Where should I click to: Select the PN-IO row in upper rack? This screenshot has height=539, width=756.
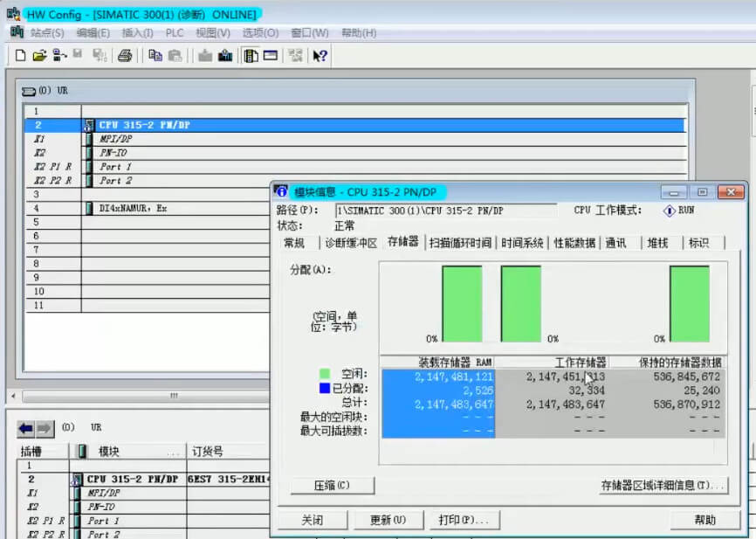coord(355,153)
